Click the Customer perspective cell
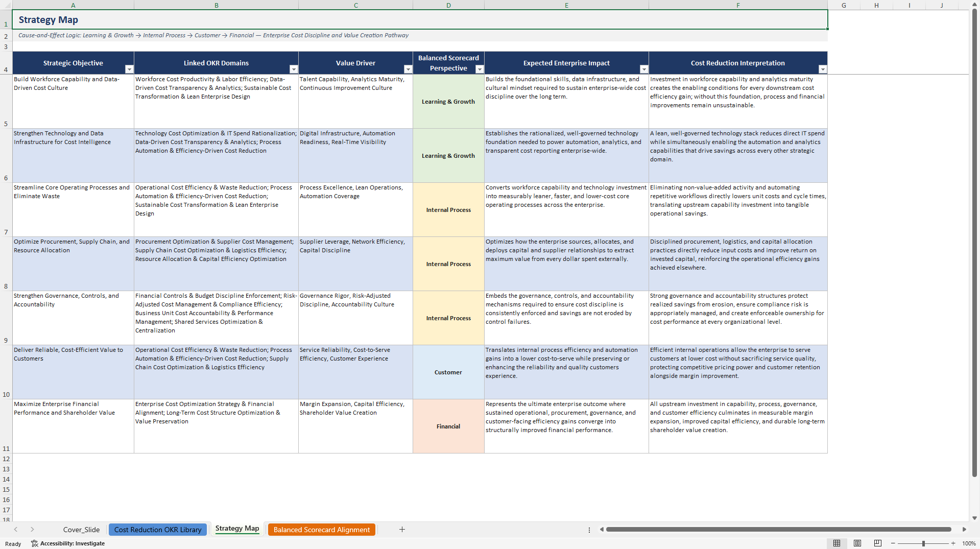980x549 pixels. [x=448, y=372]
